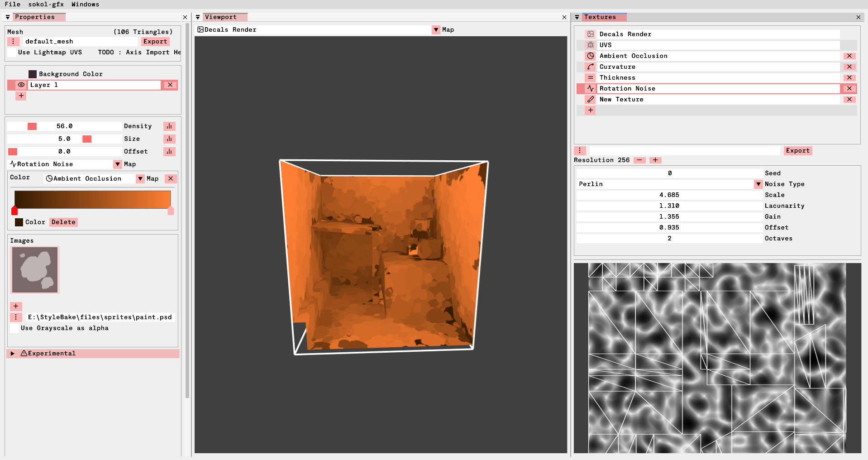
Task: Open the Background Color swatch
Action: pos(33,74)
